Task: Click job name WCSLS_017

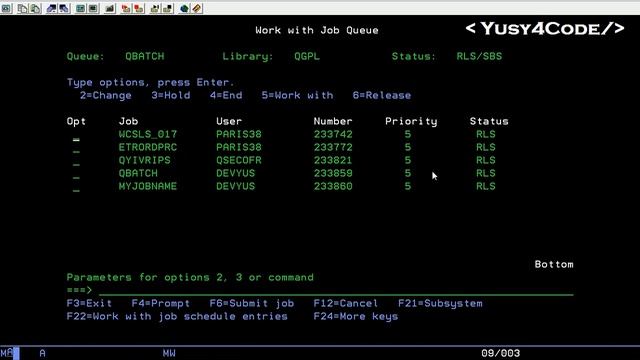Action: [x=148, y=134]
